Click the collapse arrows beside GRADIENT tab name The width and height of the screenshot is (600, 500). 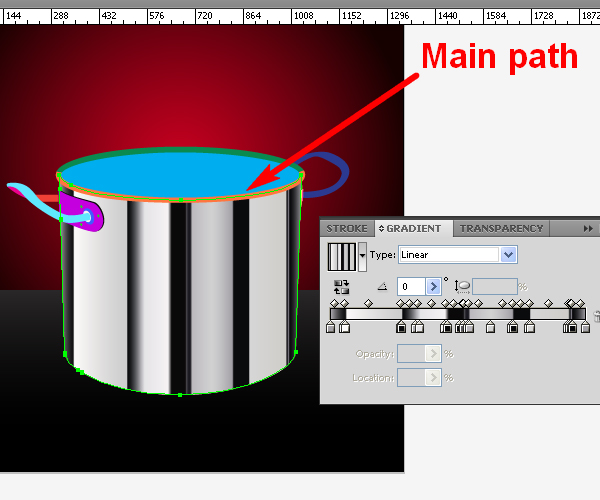click(381, 228)
